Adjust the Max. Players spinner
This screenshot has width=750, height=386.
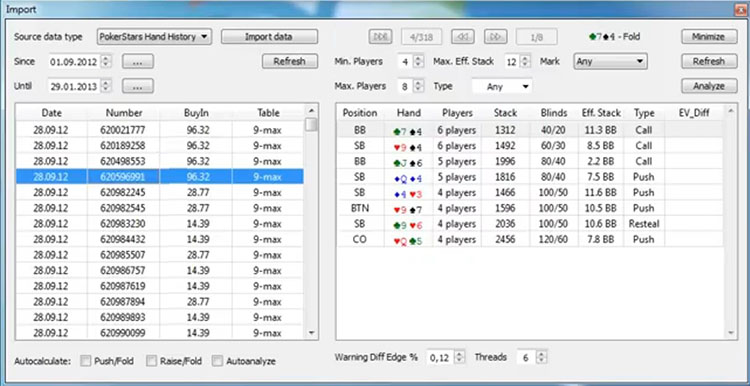pos(419,87)
